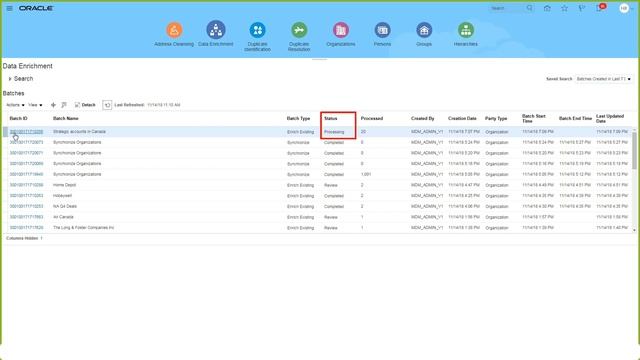Open the NA Q4 Deals batch ID link
Image resolution: width=640 pixels, height=360 pixels.
[x=26, y=206]
